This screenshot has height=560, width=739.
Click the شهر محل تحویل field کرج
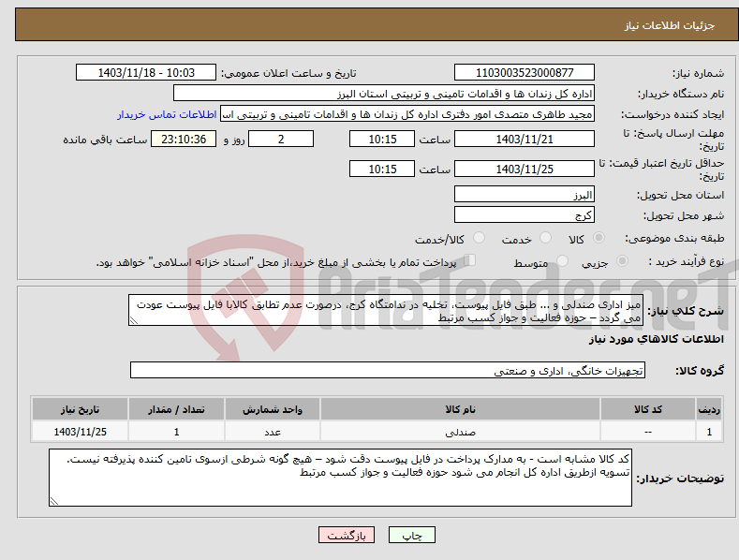tap(525, 215)
